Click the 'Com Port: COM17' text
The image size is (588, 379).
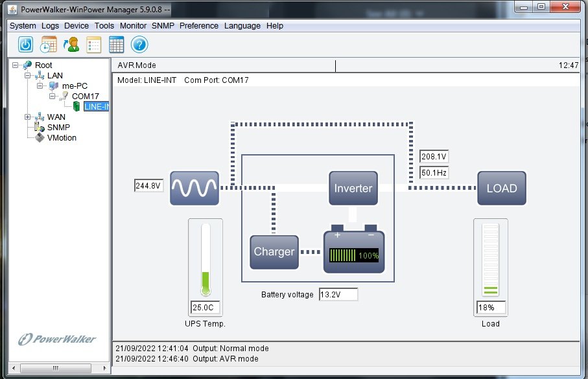(x=217, y=80)
